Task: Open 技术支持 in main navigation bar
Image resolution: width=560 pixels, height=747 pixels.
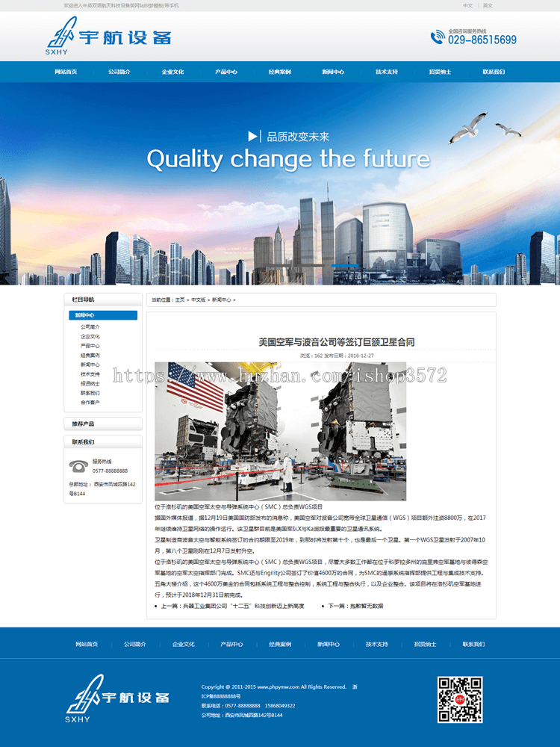Action: [387, 72]
